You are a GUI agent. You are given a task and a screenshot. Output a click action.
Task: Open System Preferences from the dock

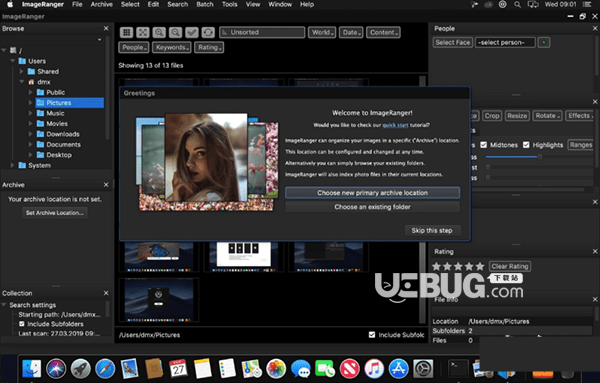pyautogui.click(x=423, y=368)
